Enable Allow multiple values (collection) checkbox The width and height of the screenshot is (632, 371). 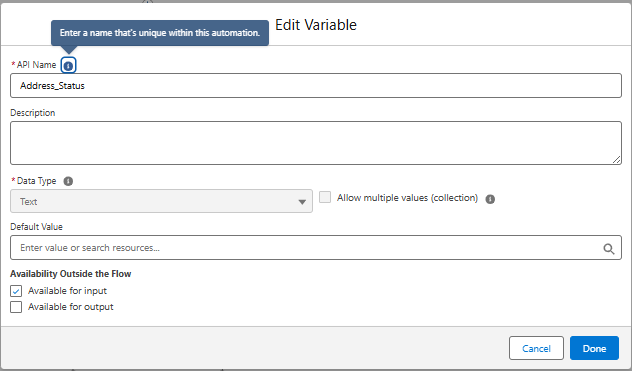coord(325,197)
